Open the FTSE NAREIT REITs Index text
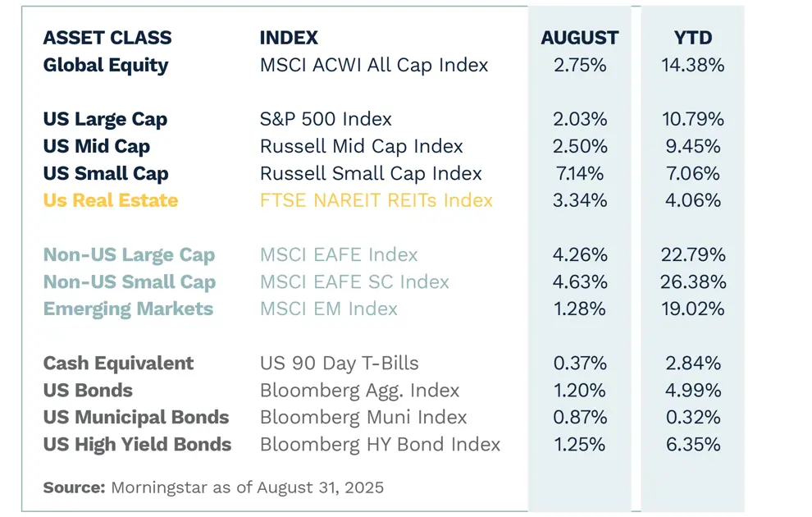Screen dimensions: 812x517 click(376, 200)
